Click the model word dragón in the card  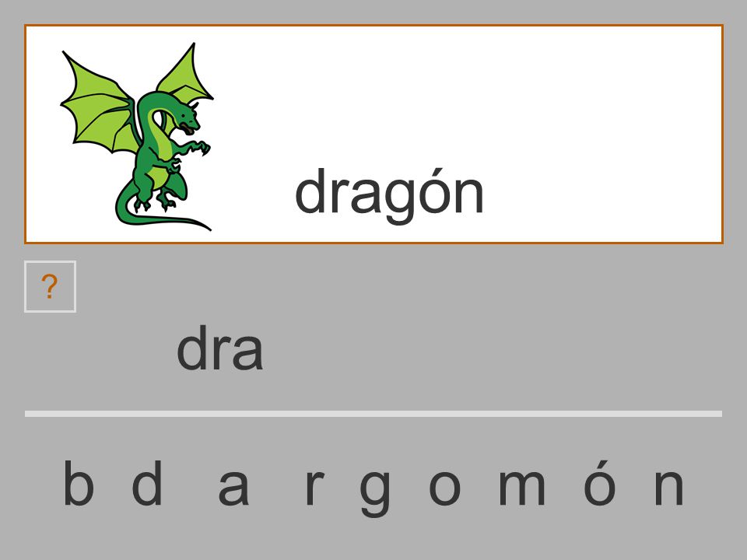(389, 195)
